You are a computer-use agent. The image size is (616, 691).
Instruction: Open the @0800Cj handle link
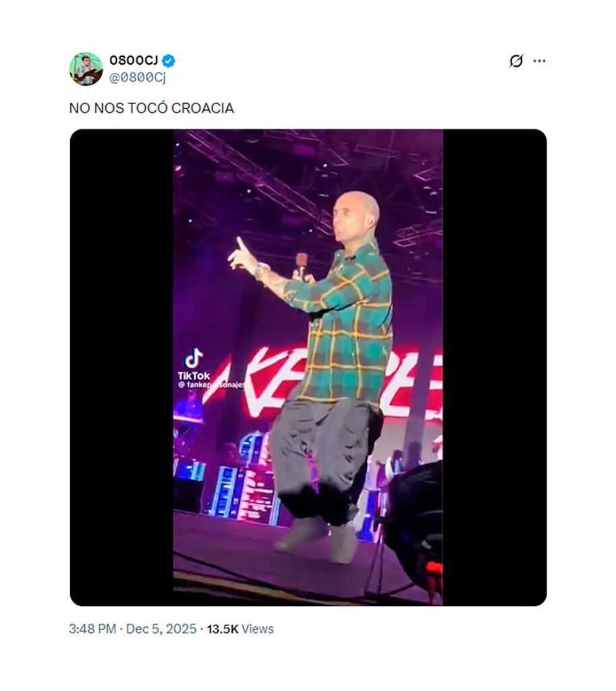138,78
